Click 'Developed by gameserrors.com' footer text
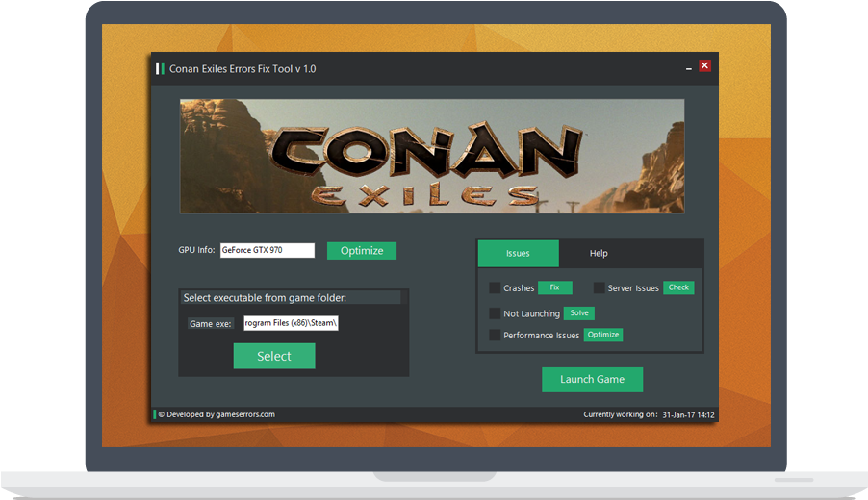Screen dimensions: 868x500 217,414
